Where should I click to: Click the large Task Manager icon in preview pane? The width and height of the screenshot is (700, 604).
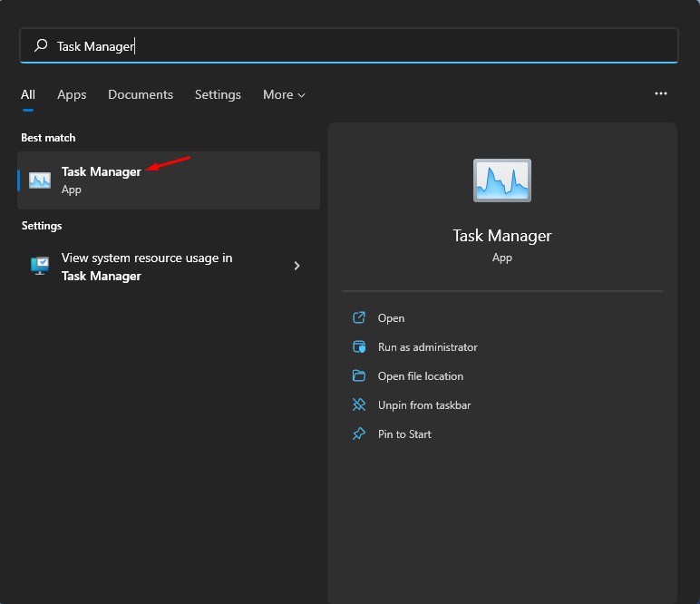pyautogui.click(x=501, y=180)
